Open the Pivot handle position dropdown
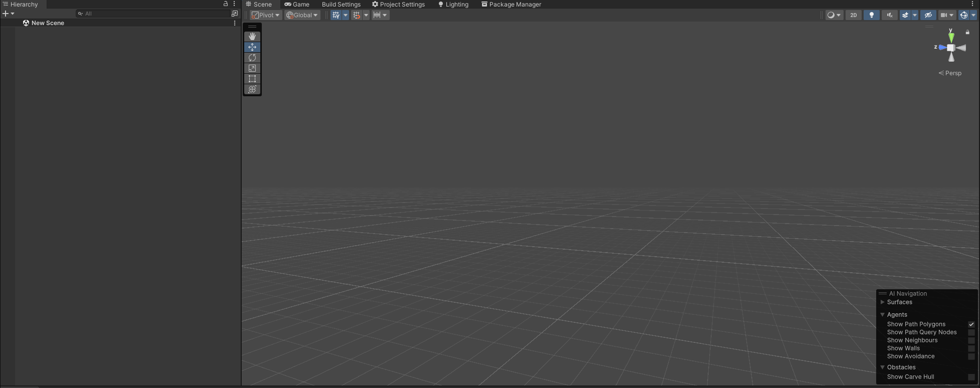The image size is (980, 388). [266, 15]
